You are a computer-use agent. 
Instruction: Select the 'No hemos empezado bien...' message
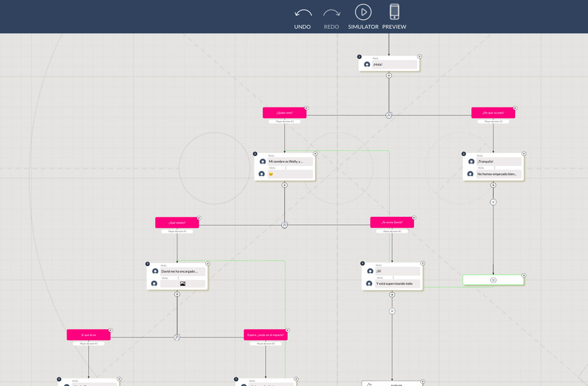499,174
